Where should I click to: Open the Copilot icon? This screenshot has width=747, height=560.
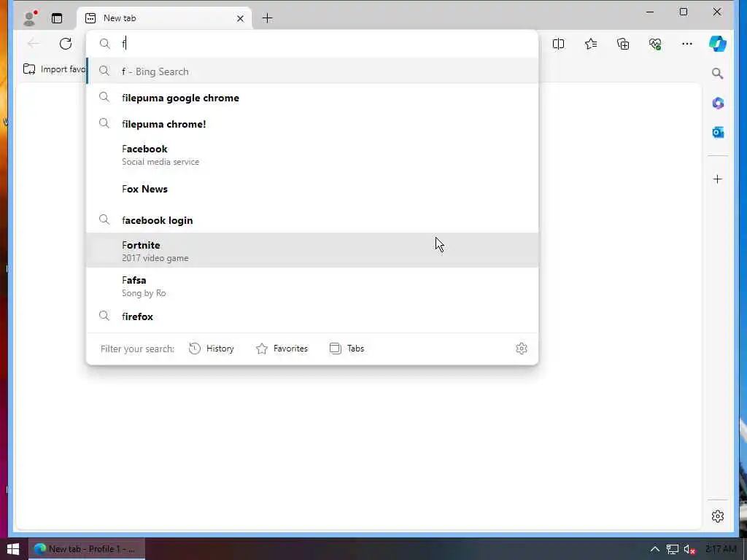tap(718, 44)
